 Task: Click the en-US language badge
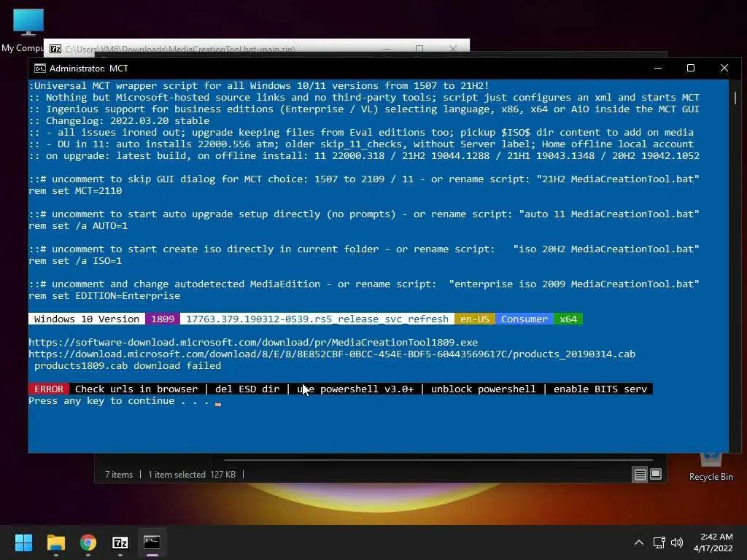pyautogui.click(x=474, y=319)
